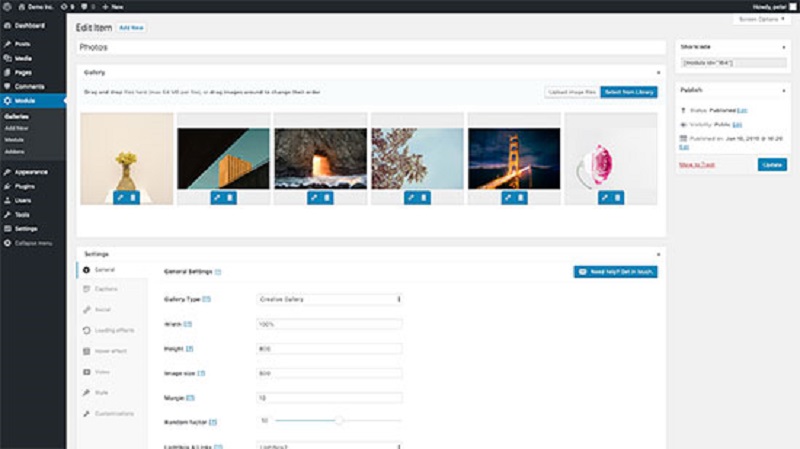The image size is (800, 449).
Task: Click the trash icon under the pink flower image
Action: [x=617, y=198]
